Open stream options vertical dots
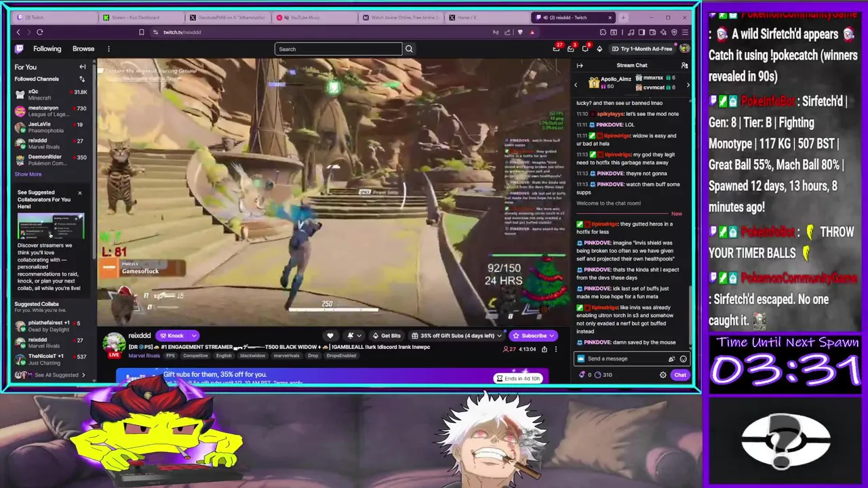Screen dimensions: 868x488 [555, 349]
